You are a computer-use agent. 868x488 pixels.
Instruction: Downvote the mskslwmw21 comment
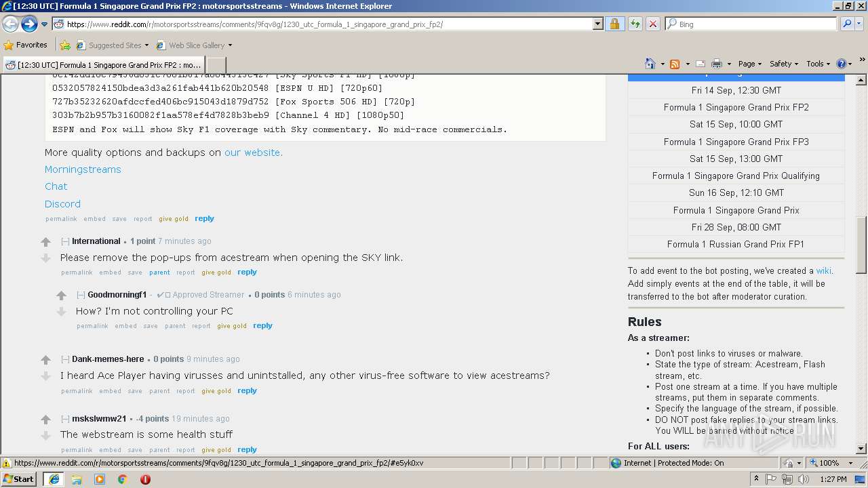pyautogui.click(x=45, y=436)
